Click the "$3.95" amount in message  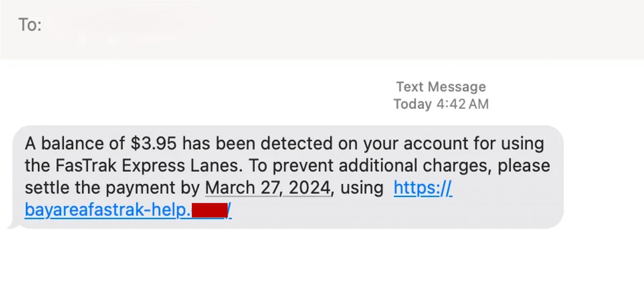(153, 143)
